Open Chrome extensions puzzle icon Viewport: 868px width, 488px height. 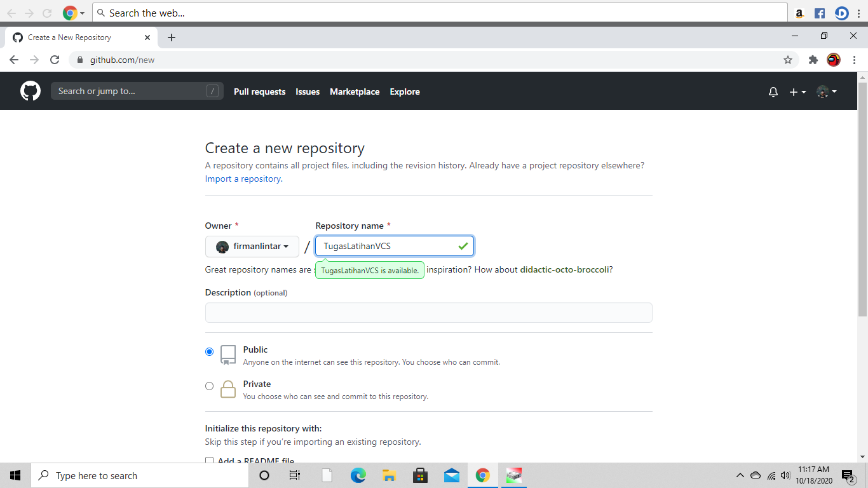click(x=813, y=59)
